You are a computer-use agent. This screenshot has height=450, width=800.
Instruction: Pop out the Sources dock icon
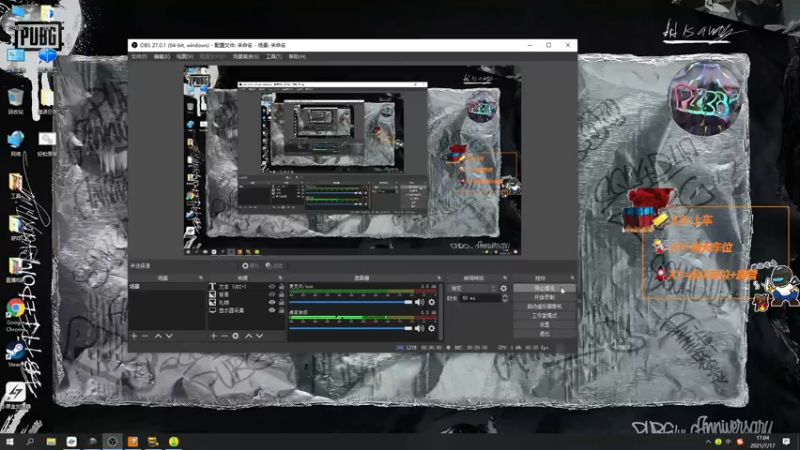[280, 278]
